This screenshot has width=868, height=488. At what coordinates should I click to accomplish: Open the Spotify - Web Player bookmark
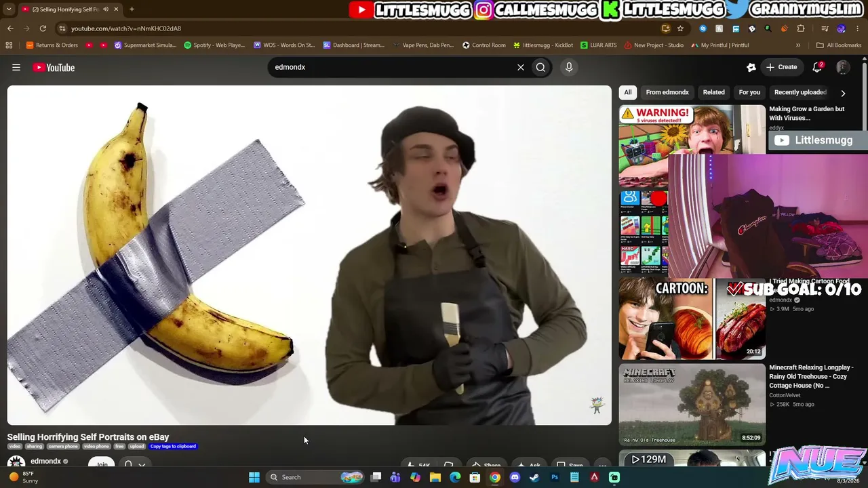click(214, 45)
